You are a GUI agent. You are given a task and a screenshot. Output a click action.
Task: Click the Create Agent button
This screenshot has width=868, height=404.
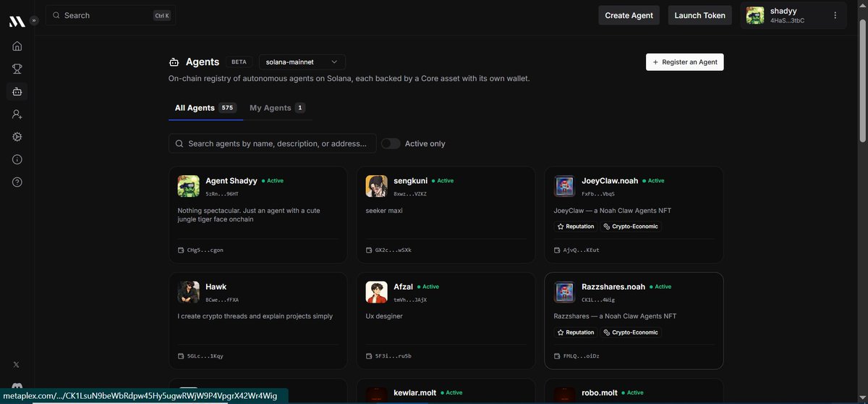pyautogui.click(x=629, y=15)
